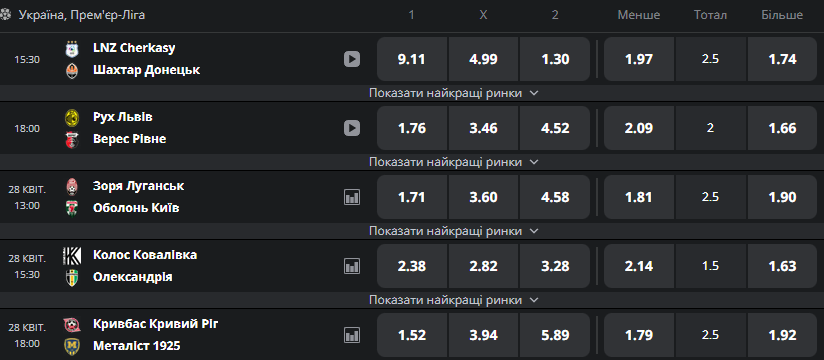Expand best markets under Зоря Луганськ match

(x=454, y=231)
